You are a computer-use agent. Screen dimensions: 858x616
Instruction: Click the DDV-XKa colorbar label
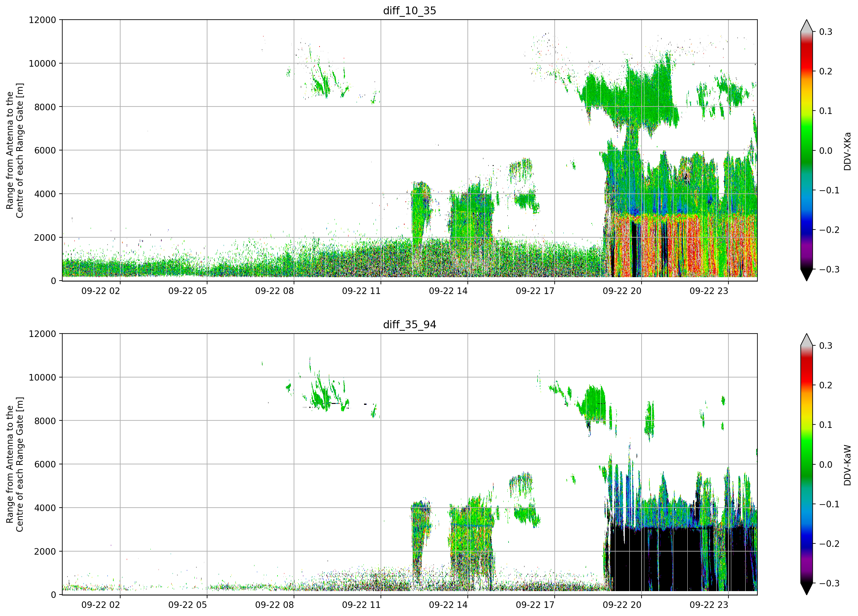point(847,151)
